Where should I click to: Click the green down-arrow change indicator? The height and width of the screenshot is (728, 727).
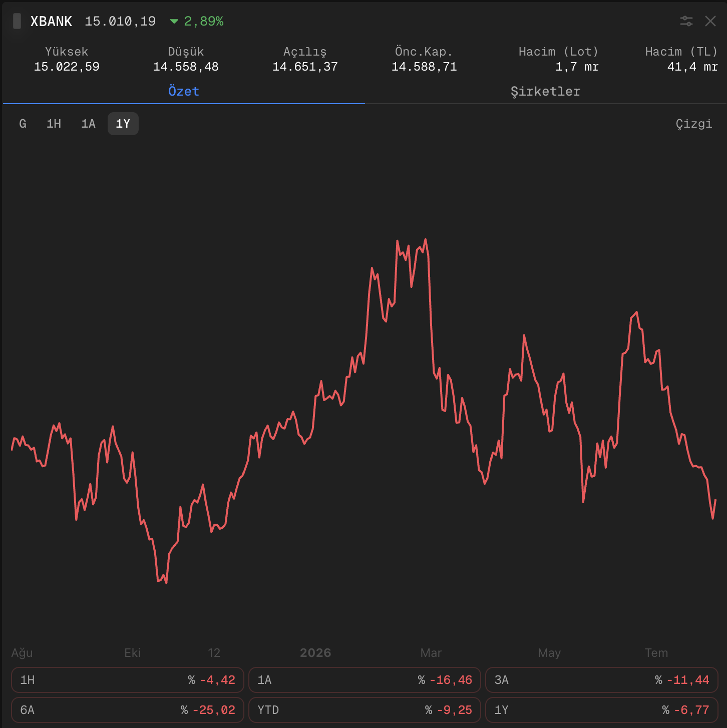[174, 21]
